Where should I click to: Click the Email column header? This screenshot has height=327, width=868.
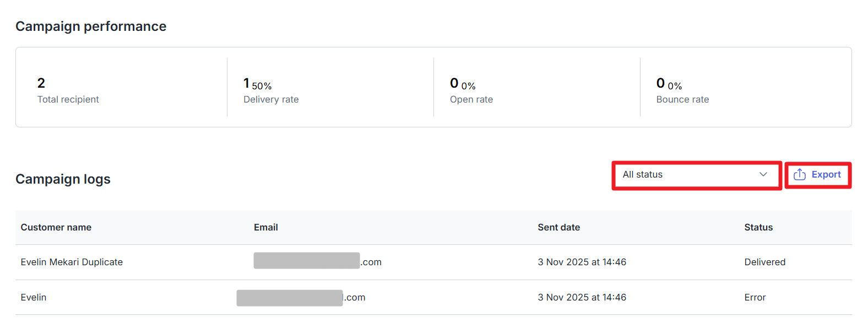[x=265, y=227]
